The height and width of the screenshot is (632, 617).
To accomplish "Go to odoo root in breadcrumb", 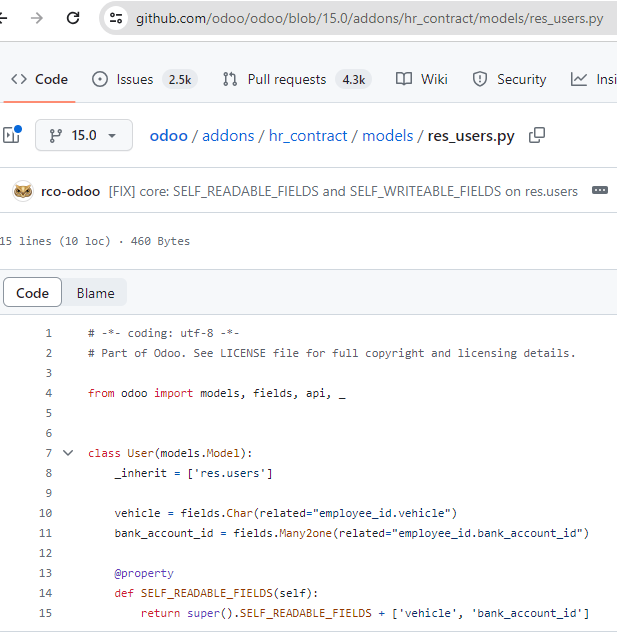I will (x=168, y=136).
